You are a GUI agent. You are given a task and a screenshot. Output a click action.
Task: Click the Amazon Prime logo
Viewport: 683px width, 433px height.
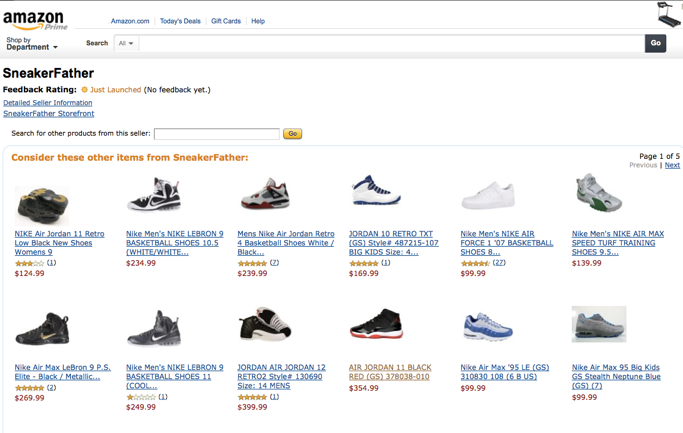(x=35, y=21)
